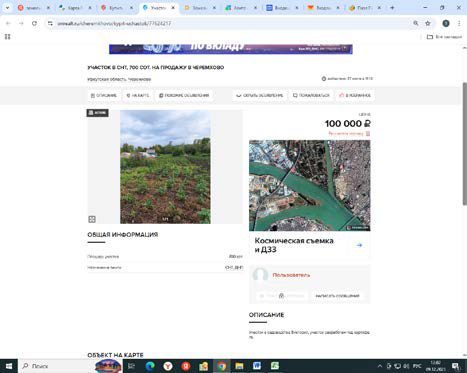Image resolution: width=467 pixels, height=373 pixels.
Task: Open red Yandex icon on taskbar
Action: [x=186, y=366]
